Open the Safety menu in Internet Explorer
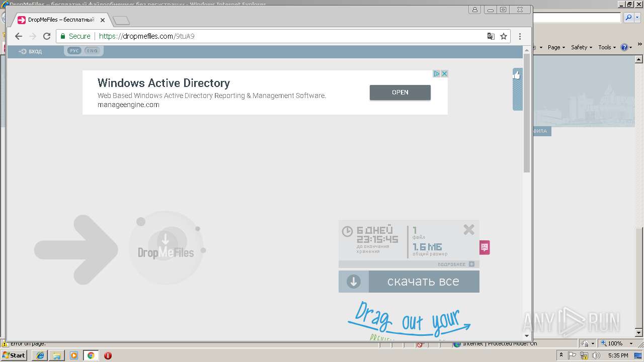Screen dimensions: 644x362 [582, 47]
